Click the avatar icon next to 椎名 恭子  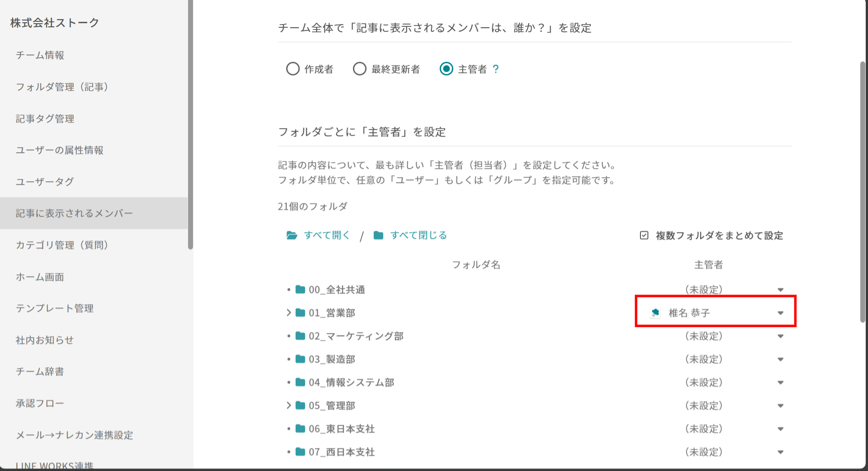point(655,312)
